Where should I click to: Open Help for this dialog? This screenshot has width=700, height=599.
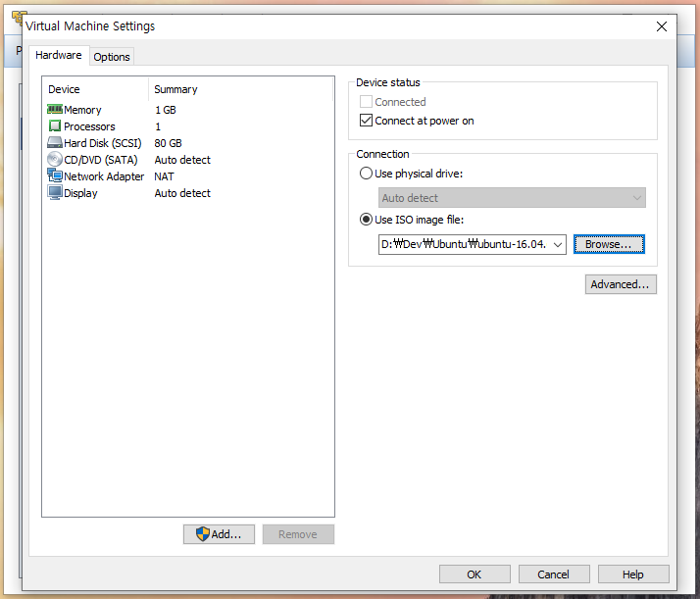click(633, 574)
